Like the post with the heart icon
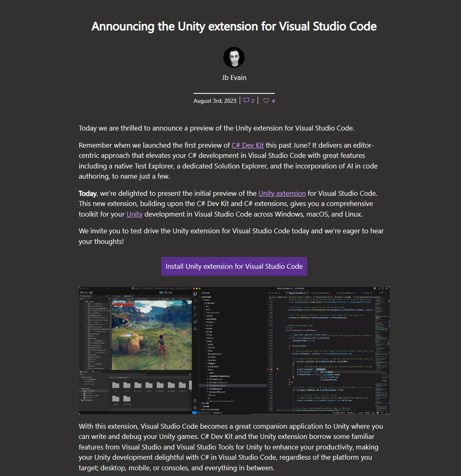461x476 pixels. tap(266, 101)
